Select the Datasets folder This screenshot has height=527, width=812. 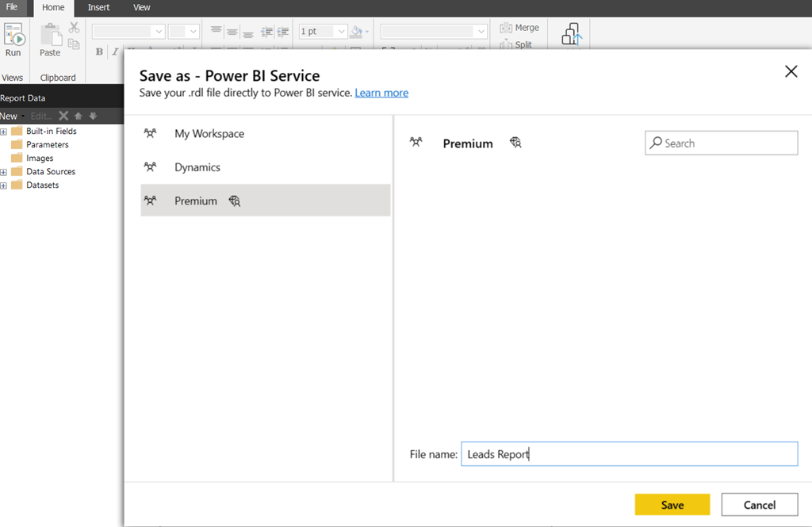point(36,185)
